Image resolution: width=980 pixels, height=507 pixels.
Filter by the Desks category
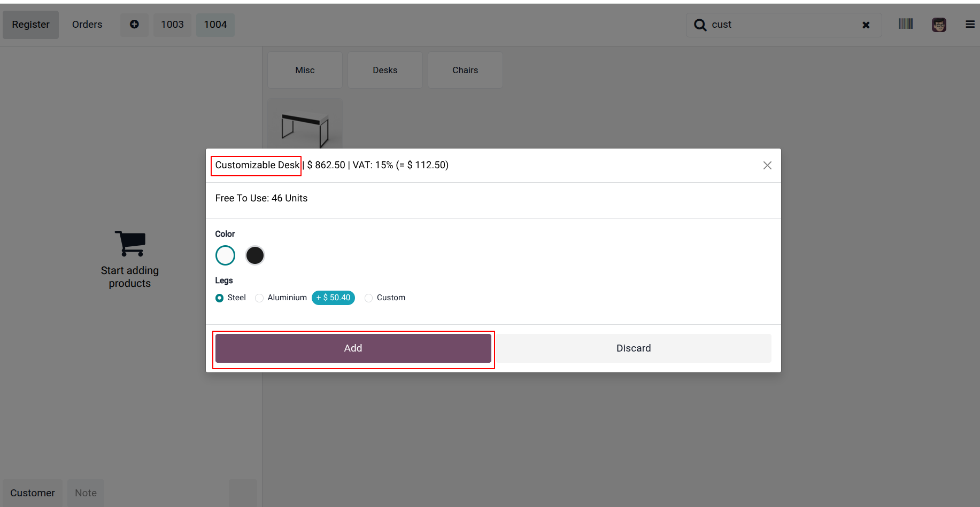(385, 70)
